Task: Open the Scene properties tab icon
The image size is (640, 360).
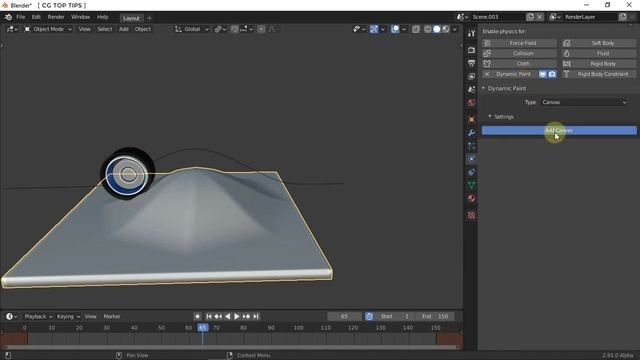Action: (471, 89)
